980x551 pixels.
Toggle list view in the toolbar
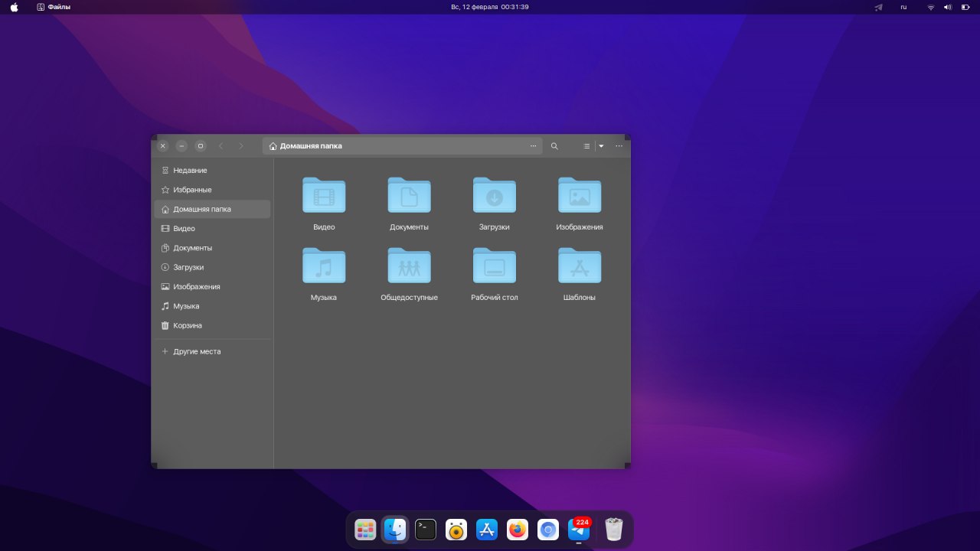pyautogui.click(x=586, y=146)
